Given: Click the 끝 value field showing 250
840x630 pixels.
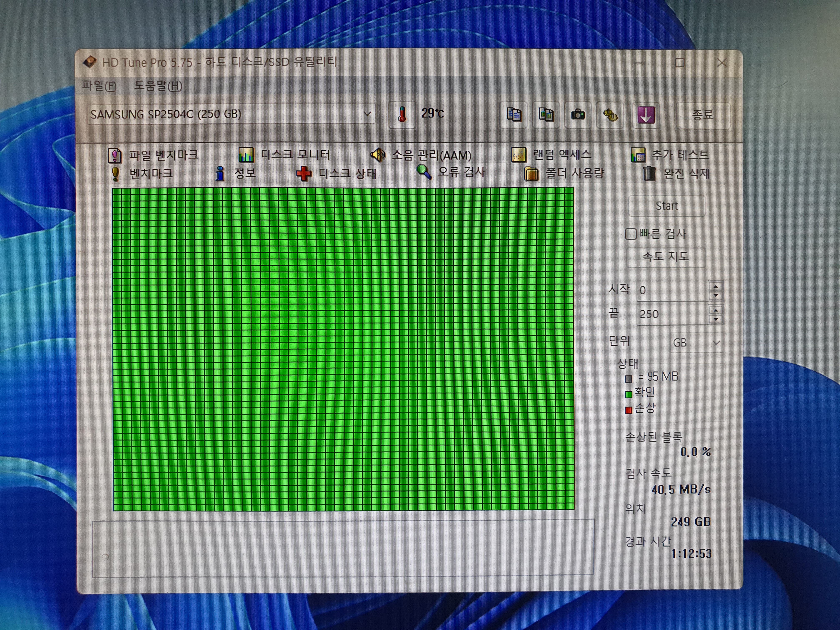Looking at the screenshot, I should click(x=672, y=314).
